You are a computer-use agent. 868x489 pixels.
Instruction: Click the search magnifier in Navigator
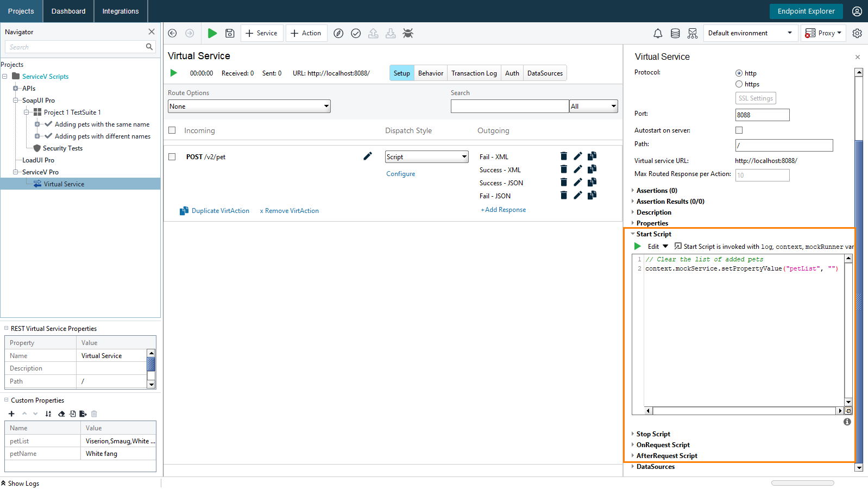(x=149, y=47)
